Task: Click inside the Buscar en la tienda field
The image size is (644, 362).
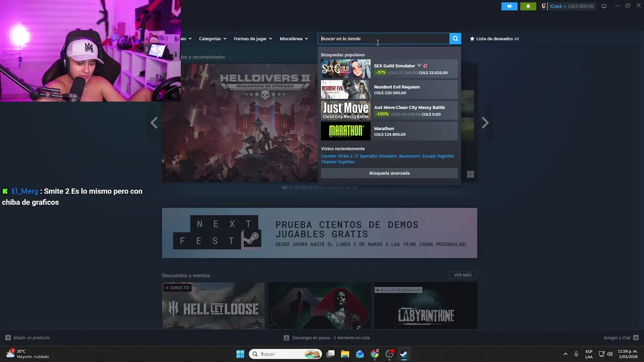Action: point(383,39)
